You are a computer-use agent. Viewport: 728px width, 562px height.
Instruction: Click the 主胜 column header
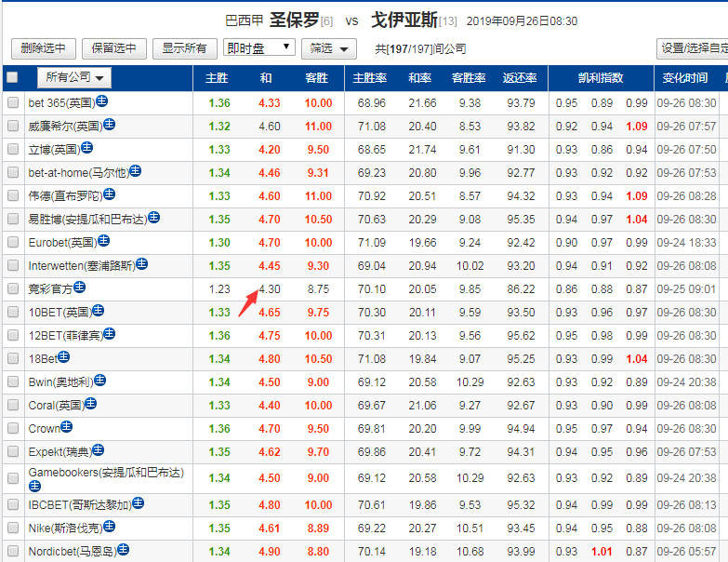coord(217,77)
